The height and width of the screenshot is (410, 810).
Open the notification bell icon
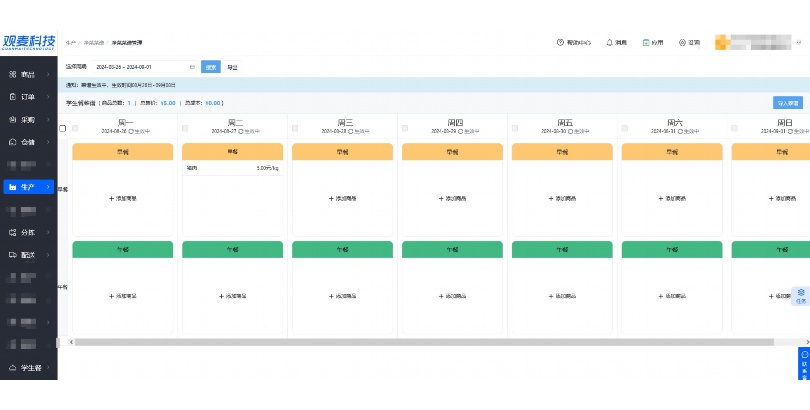pyautogui.click(x=609, y=42)
